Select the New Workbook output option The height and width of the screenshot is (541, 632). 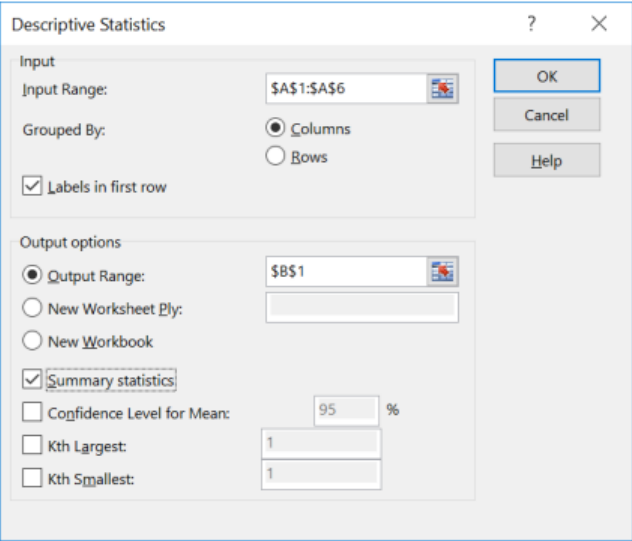pos(32,341)
